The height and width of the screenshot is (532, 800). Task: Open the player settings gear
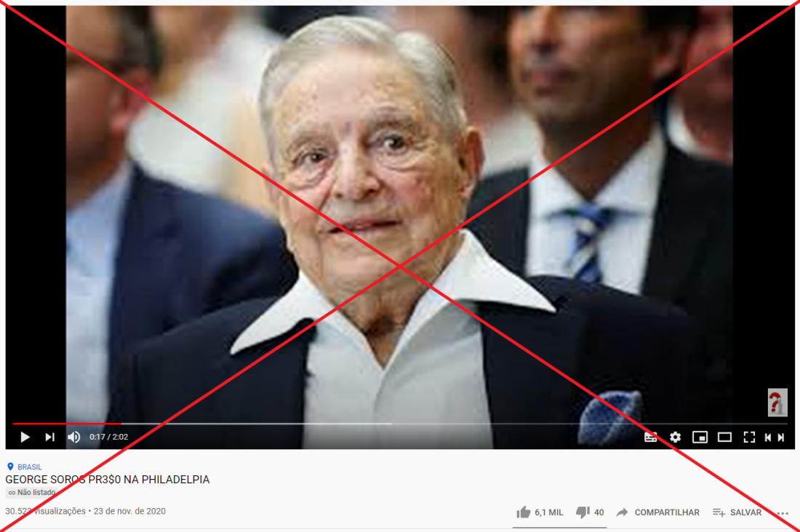click(675, 437)
